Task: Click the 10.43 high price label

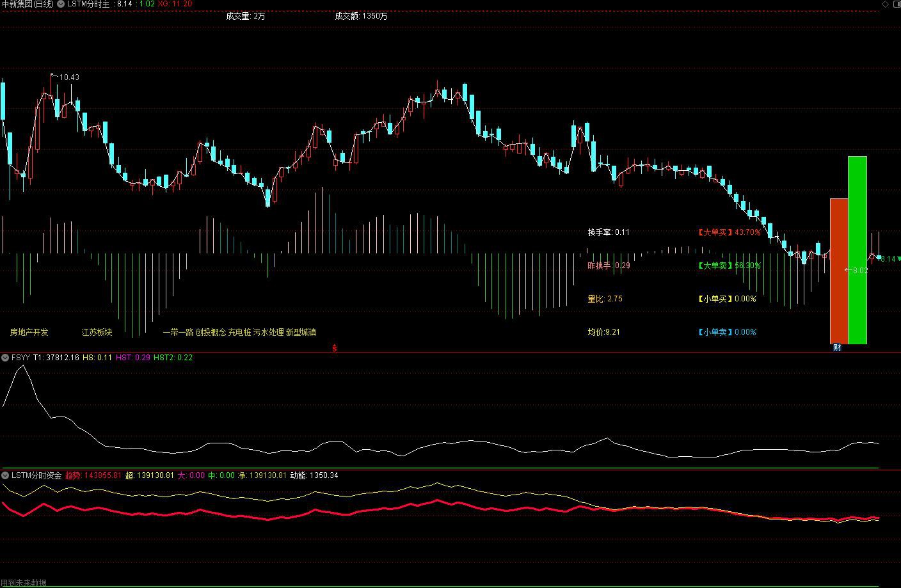Action: point(69,77)
